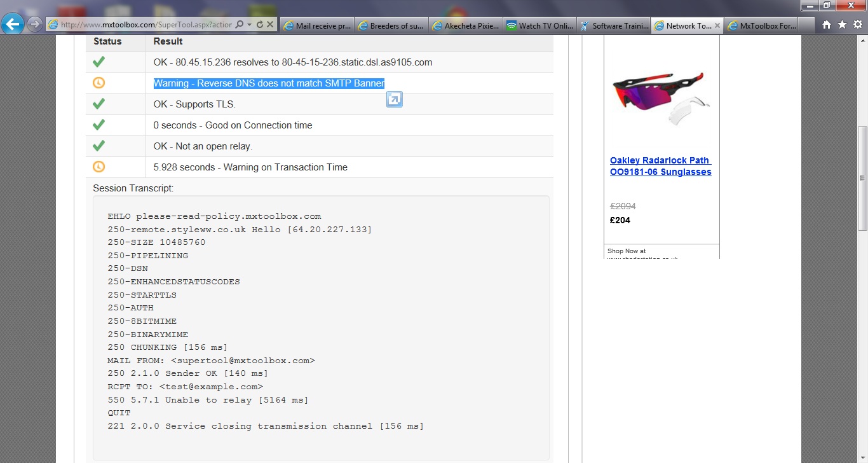Click the 'Status' column header
The image size is (868, 463).
[107, 41]
